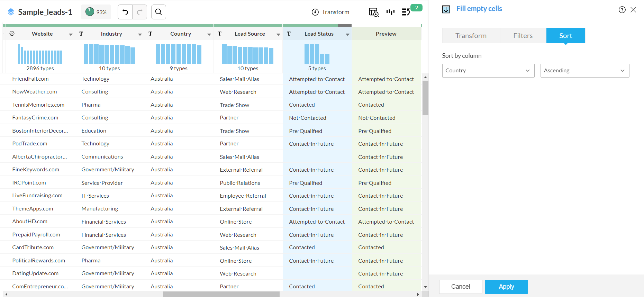This screenshot has height=297, width=644.
Task: Open the Ascending sort order dropdown
Action: tap(584, 71)
